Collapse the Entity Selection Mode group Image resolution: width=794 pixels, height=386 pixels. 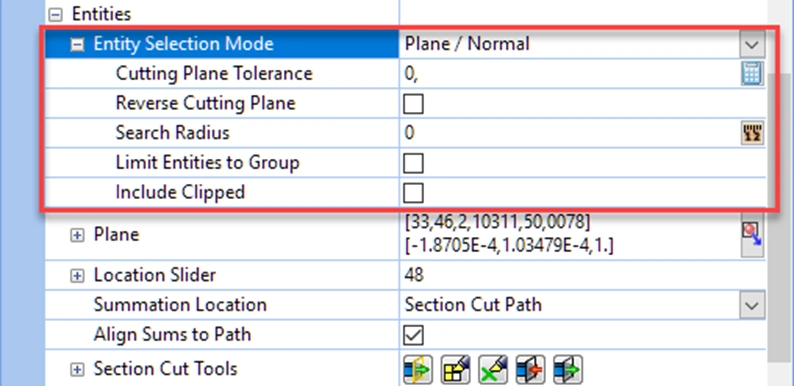(x=77, y=45)
